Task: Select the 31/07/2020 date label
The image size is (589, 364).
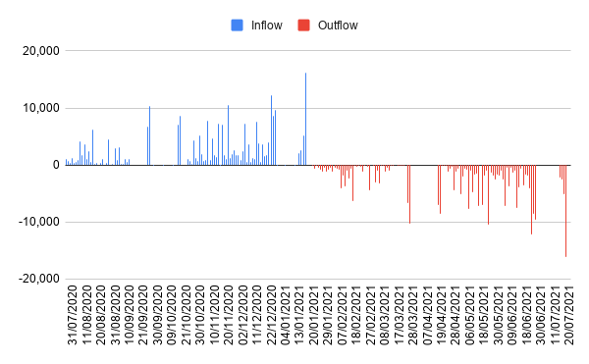Action: pyautogui.click(x=73, y=315)
